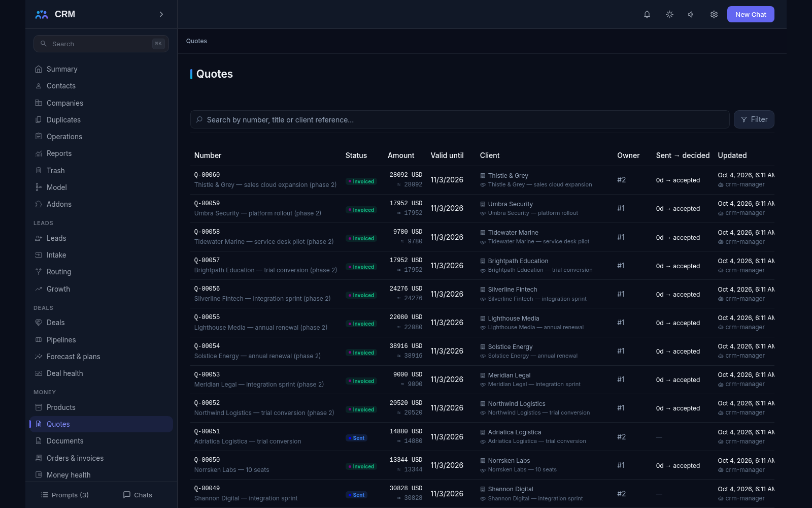
Task: Click the Intake icon
Action: coord(39,255)
